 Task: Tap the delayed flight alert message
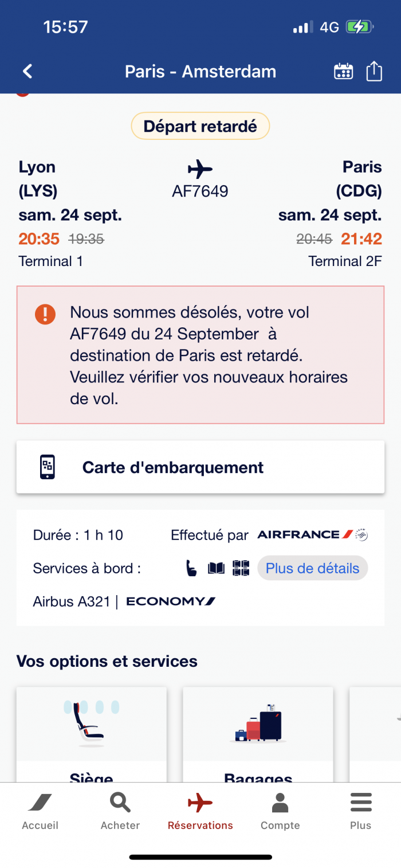[200, 355]
